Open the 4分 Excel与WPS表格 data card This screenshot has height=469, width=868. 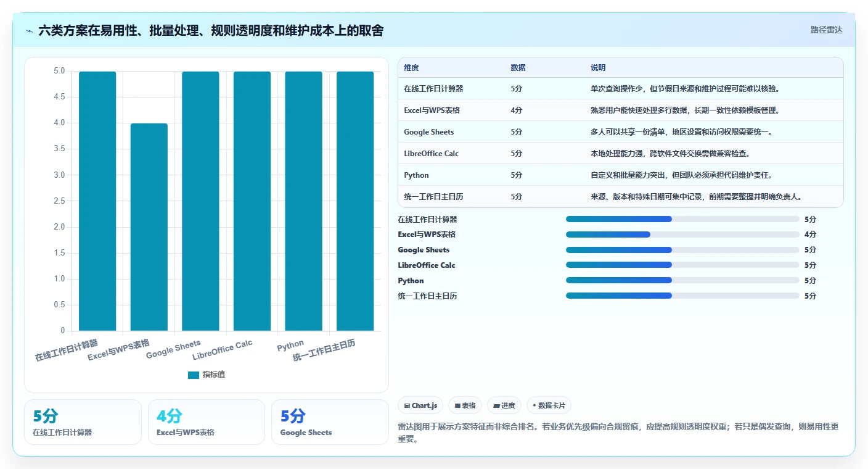click(x=207, y=422)
